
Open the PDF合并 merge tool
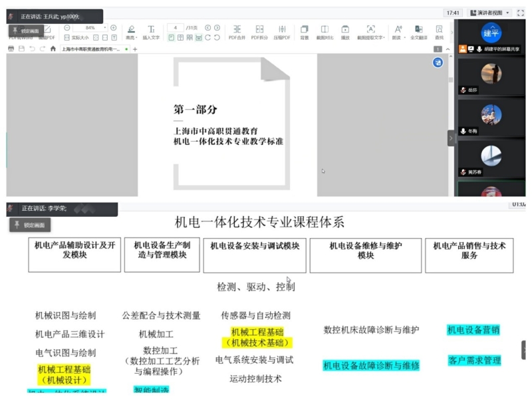click(237, 31)
